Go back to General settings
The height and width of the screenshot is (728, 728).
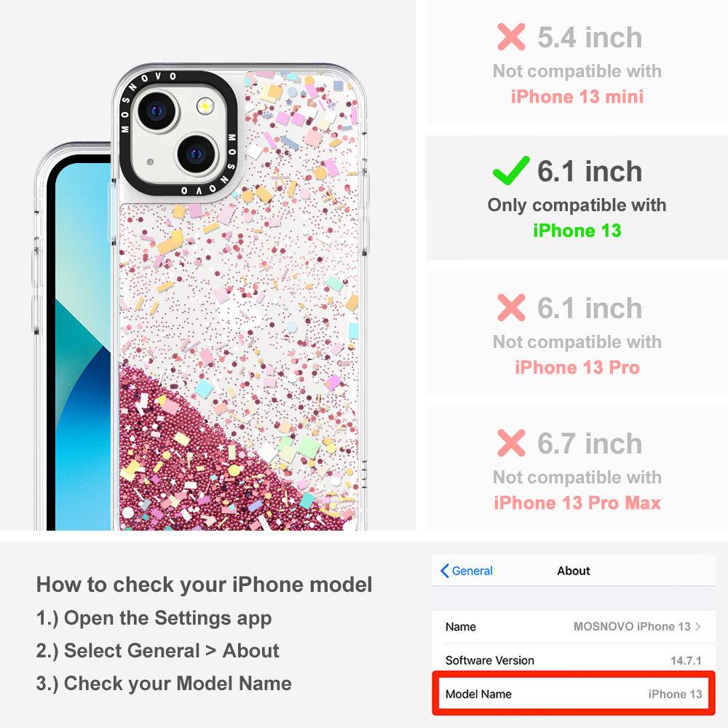467,571
